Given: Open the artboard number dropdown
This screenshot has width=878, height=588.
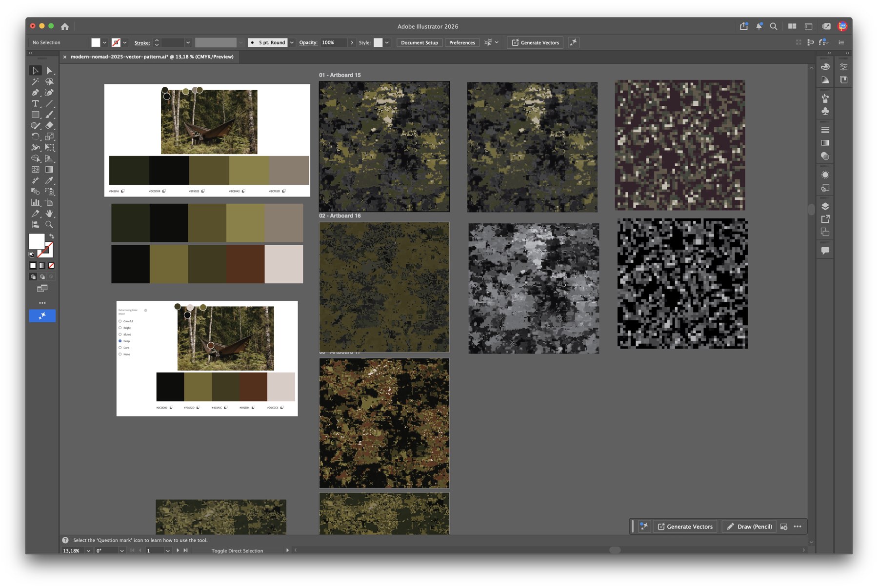Looking at the screenshot, I should (x=167, y=550).
